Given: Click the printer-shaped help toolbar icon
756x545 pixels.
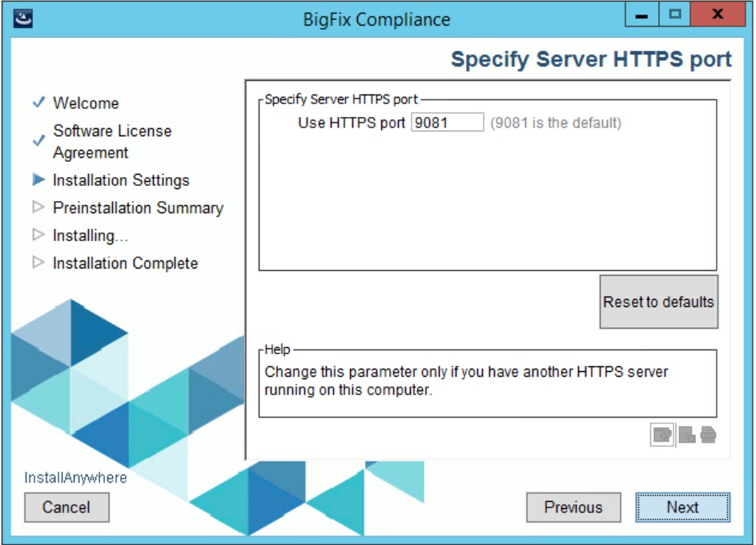Looking at the screenshot, I should point(708,435).
